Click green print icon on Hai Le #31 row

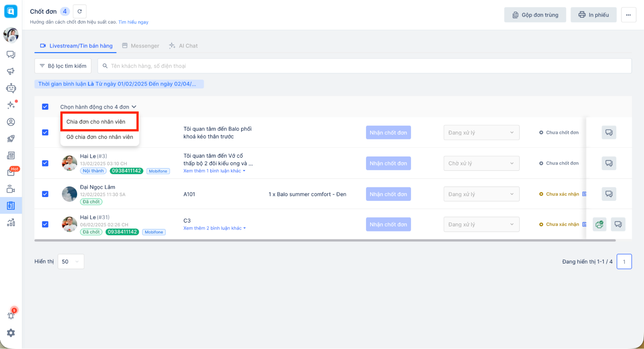pos(599,224)
